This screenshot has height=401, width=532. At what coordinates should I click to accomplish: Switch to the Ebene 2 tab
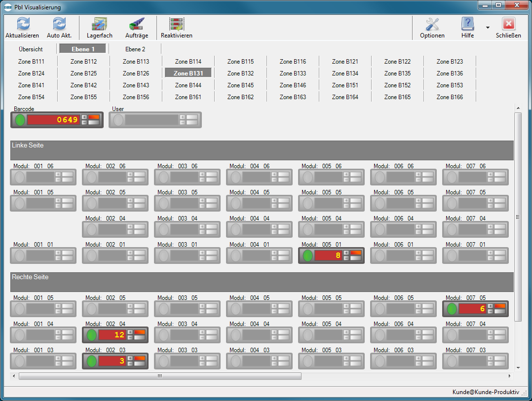(x=135, y=49)
